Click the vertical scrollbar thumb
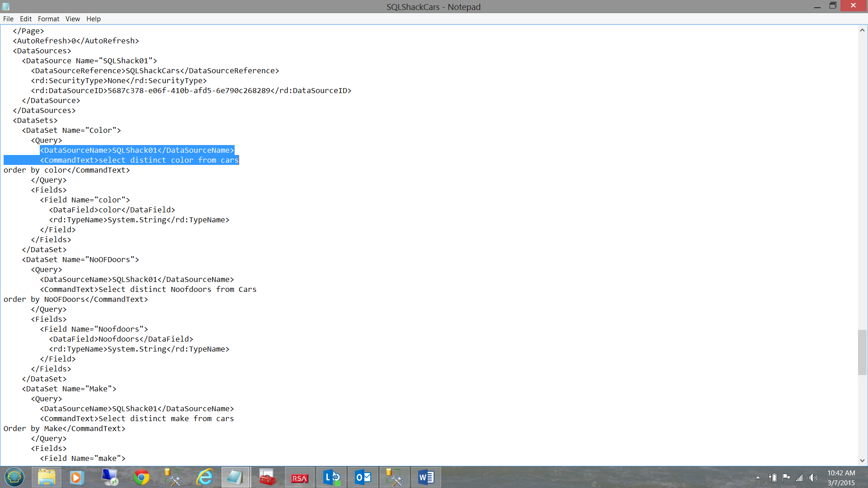The height and width of the screenshot is (488, 868). pos(862,352)
